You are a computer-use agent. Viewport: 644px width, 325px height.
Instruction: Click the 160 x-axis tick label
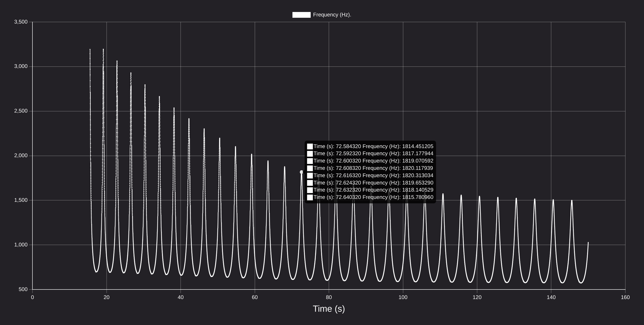click(x=625, y=297)
